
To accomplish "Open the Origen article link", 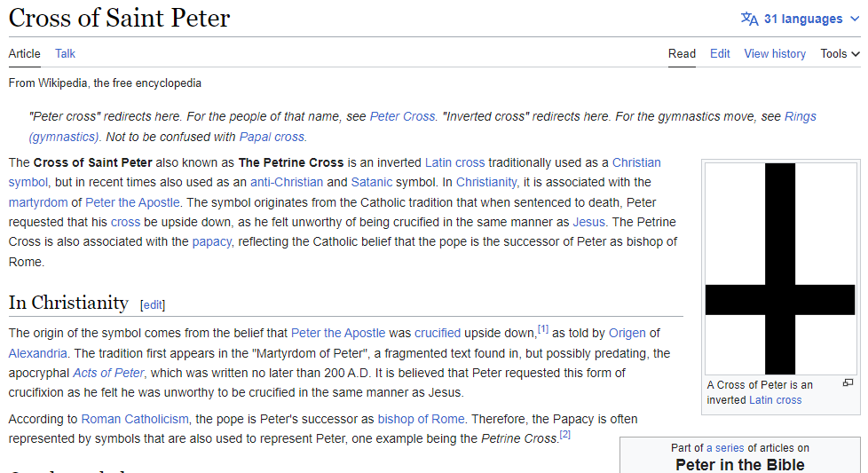I will click(x=628, y=333).
